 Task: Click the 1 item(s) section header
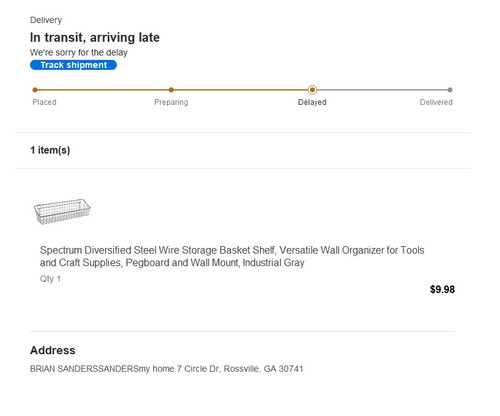(50, 150)
